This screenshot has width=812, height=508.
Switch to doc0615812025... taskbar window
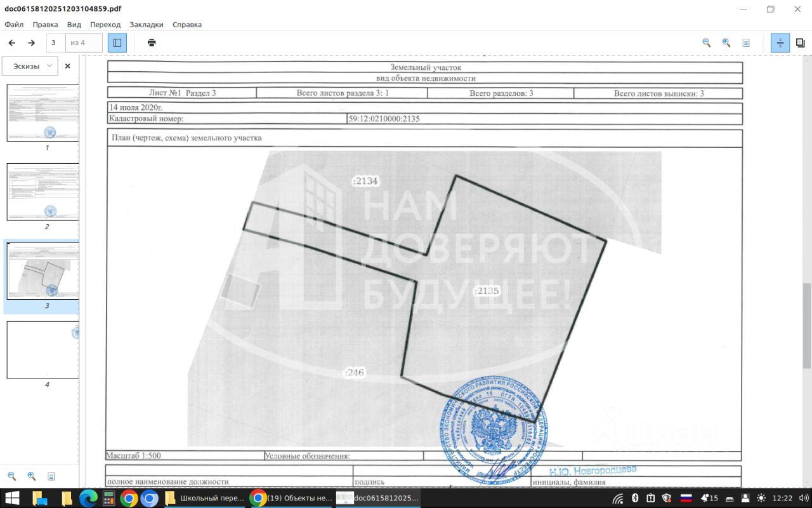pyautogui.click(x=377, y=498)
